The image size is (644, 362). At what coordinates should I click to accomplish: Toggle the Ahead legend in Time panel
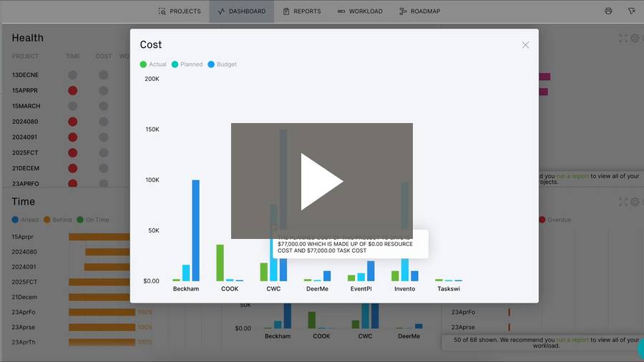coord(26,220)
